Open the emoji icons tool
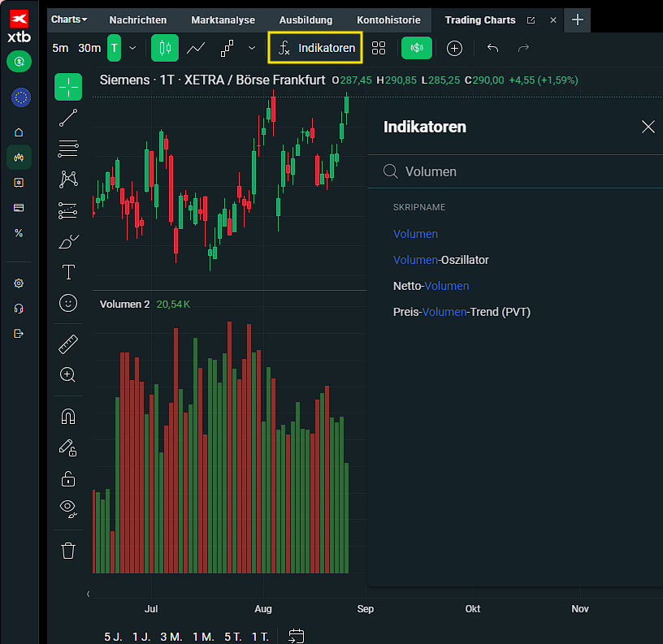 coord(68,303)
